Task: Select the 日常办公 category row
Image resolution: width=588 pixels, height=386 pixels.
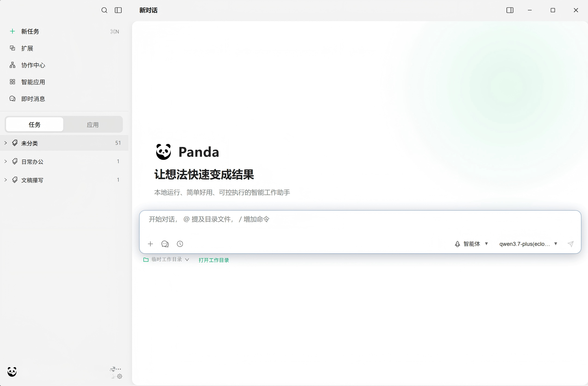Action: [x=64, y=161]
